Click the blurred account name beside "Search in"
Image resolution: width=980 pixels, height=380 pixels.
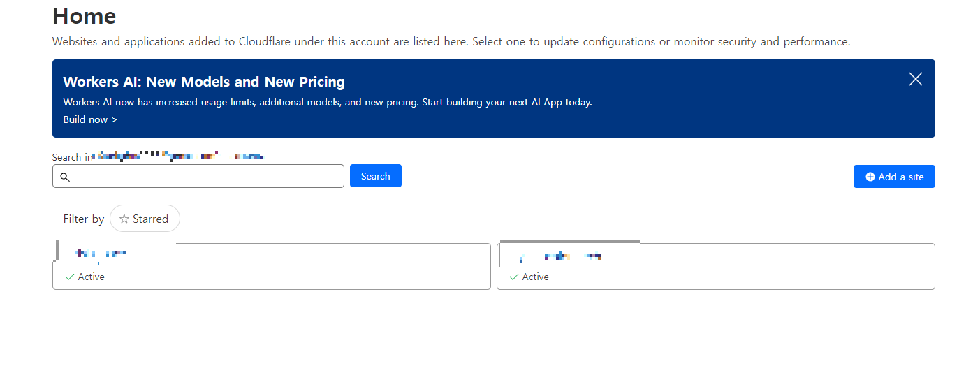coord(178,156)
